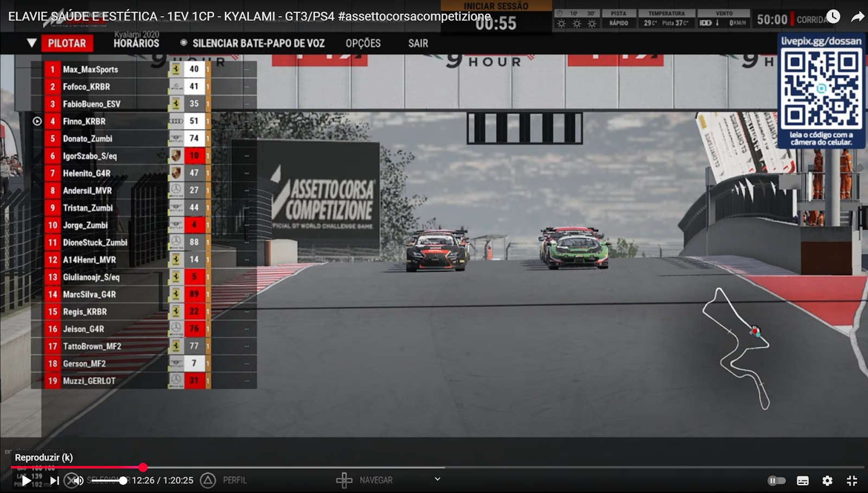Adjust the volume slider knob
The height and width of the screenshot is (493, 868).
(x=123, y=481)
